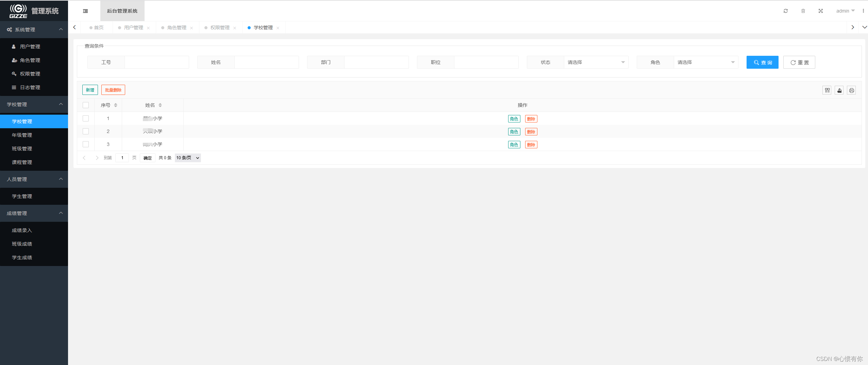Open the 角色 请选择 dropdown

point(706,62)
